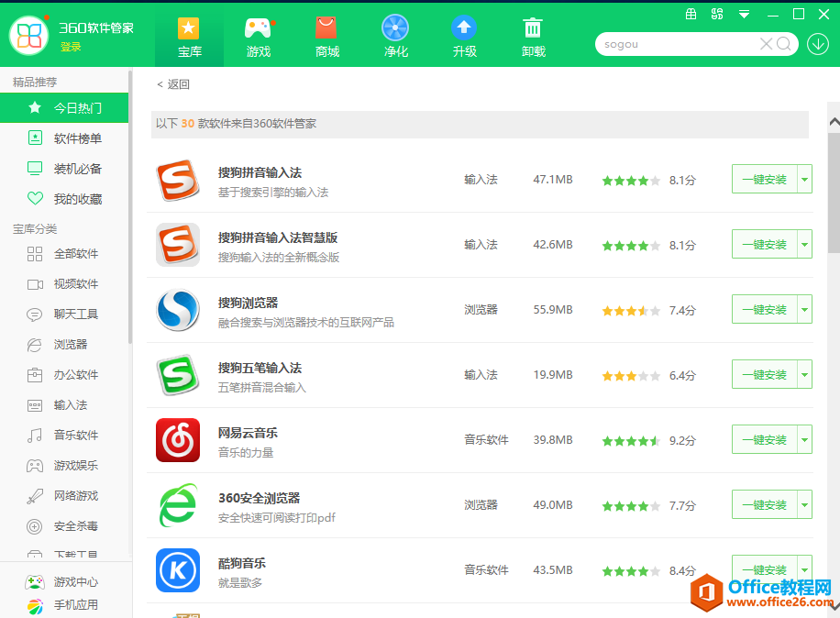Select the 视频软件 category

click(x=64, y=284)
